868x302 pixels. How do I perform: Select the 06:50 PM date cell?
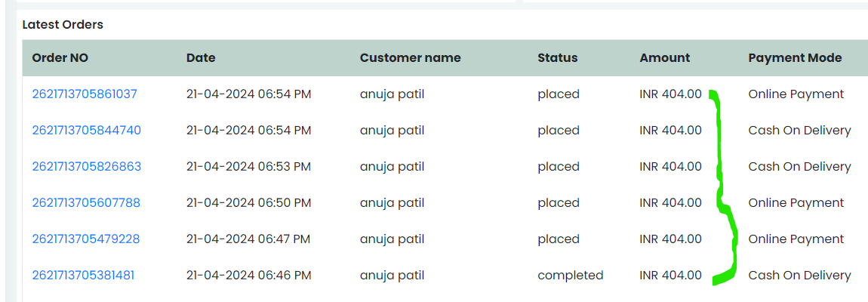pos(248,203)
